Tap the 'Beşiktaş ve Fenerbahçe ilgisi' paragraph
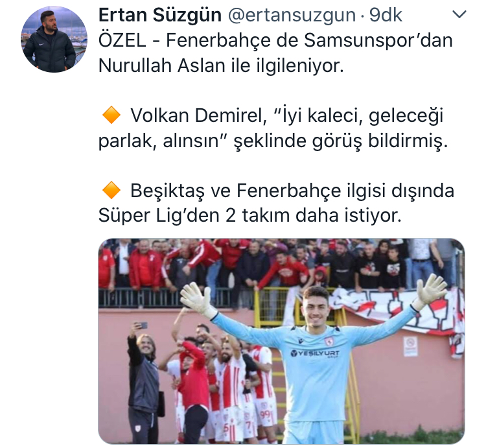Screen dimensions: 486x448 coord(276,203)
